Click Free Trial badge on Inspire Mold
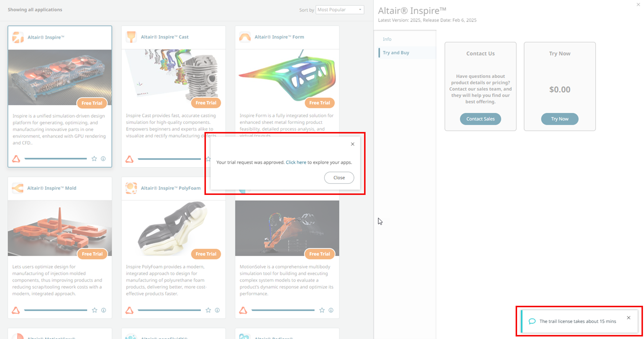644x339 pixels. pos(92,254)
